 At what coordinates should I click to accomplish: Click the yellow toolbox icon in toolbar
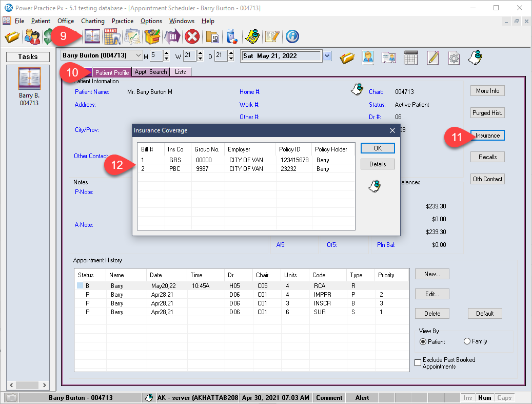pos(152,36)
